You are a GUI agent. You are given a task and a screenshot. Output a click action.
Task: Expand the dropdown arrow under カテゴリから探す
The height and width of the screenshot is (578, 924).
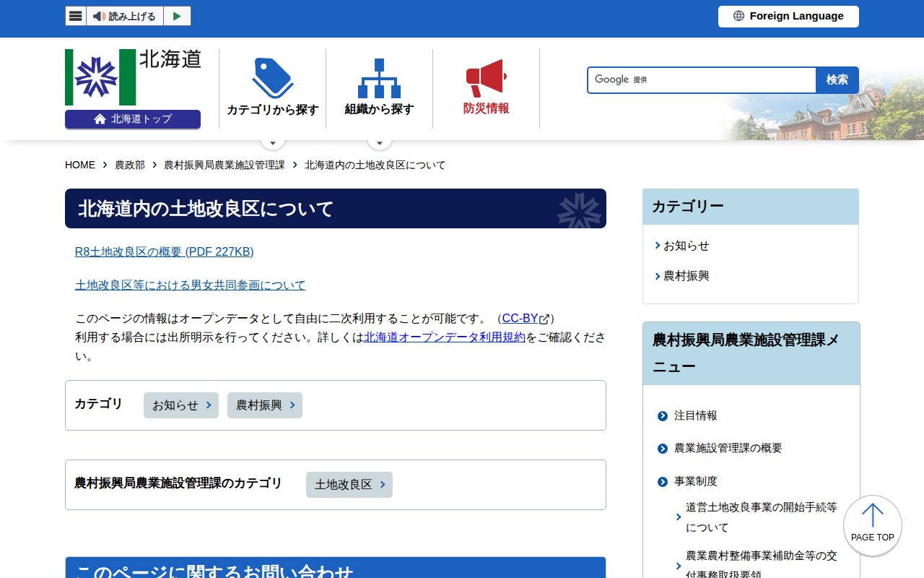click(273, 142)
